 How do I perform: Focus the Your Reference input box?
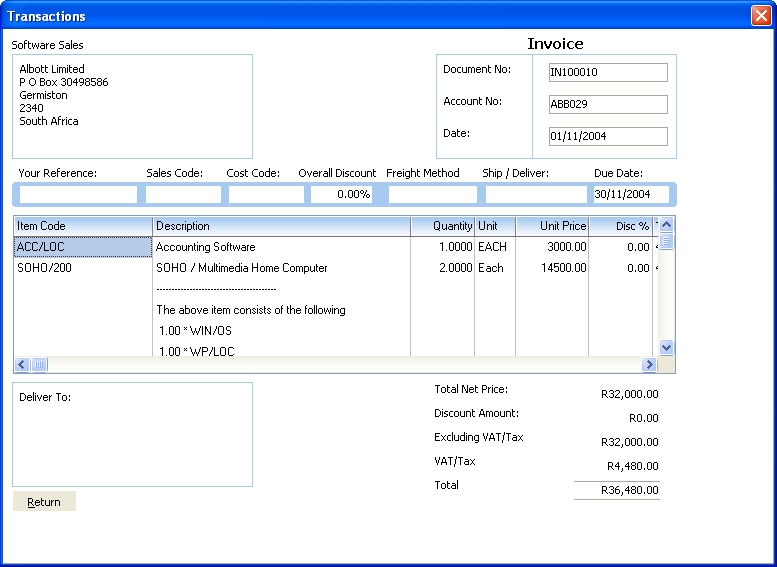[x=78, y=194]
